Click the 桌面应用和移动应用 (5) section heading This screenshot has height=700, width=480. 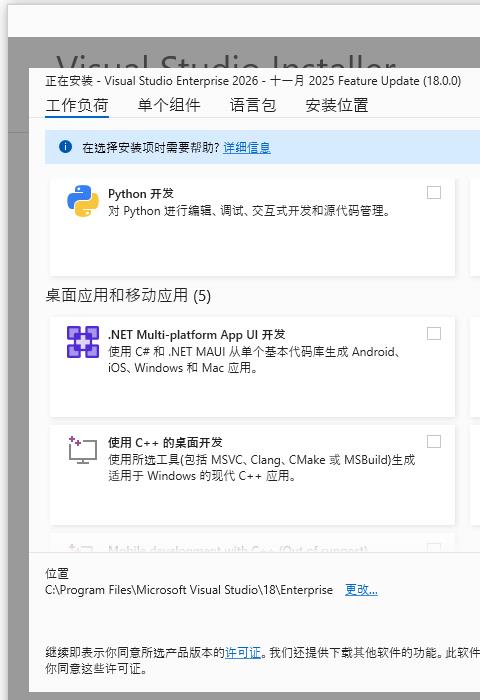pyautogui.click(x=128, y=295)
